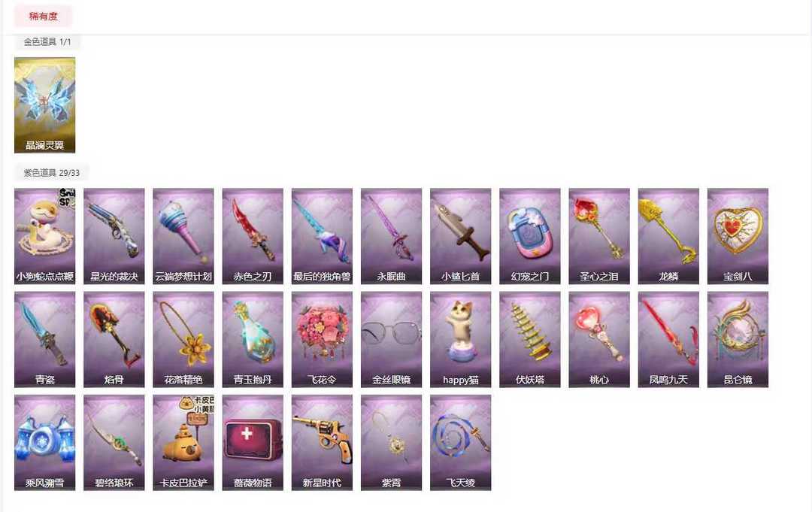Select the 伏妖塔 pagoda item
812x512 pixels.
[530, 340]
